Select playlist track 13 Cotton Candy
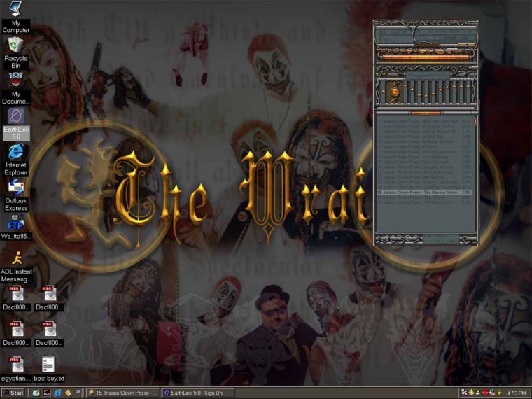Image resolution: width=532 pixels, height=399 pixels. point(423,182)
